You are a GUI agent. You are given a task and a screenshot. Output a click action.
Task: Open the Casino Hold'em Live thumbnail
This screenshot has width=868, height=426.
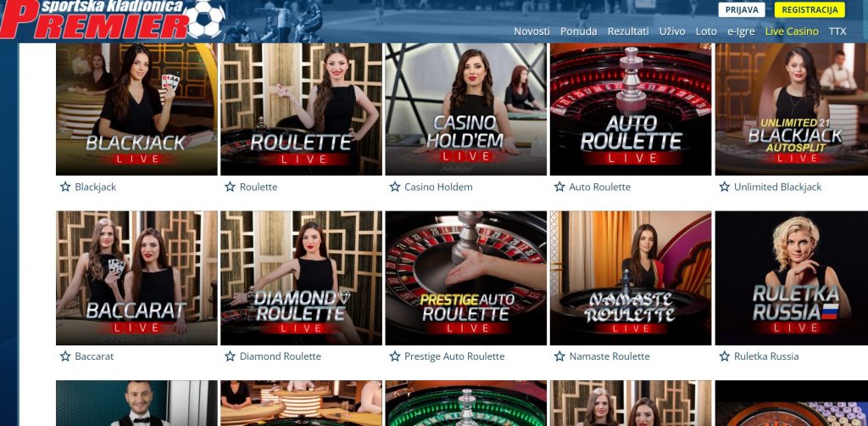coord(465,109)
